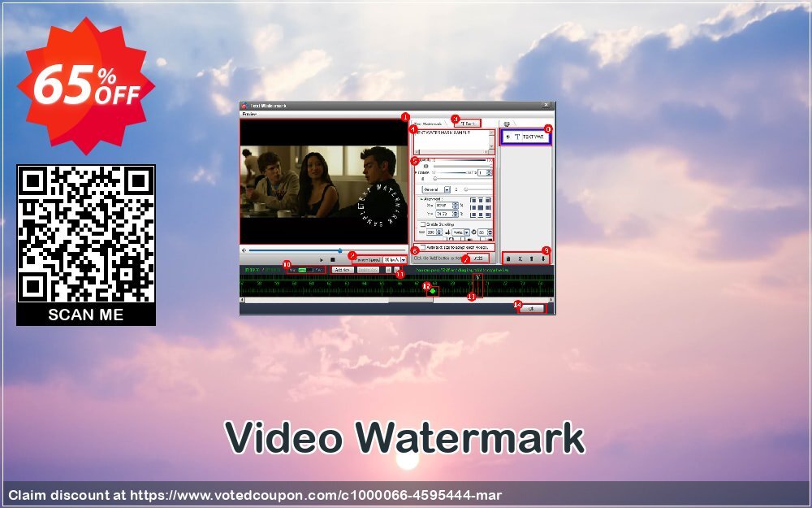Adjust the effect amount slider beside General
The height and width of the screenshot is (508, 812).
click(477, 189)
